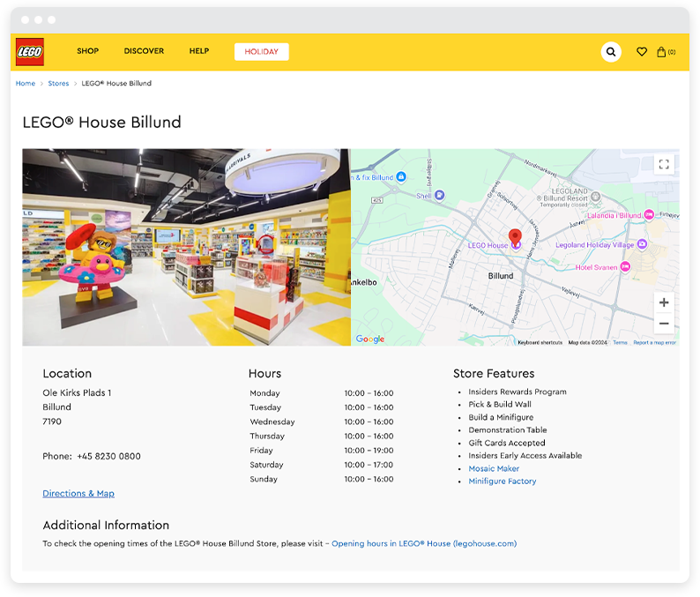Click the address Ole Kirks Plads 1
Screen dimensions: 700x597
pyautogui.click(x=77, y=393)
